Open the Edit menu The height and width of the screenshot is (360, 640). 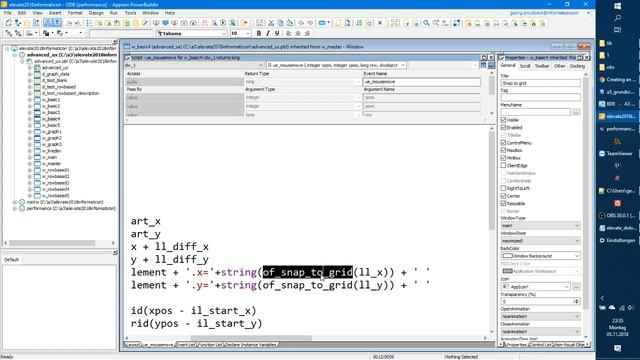click(22, 13)
